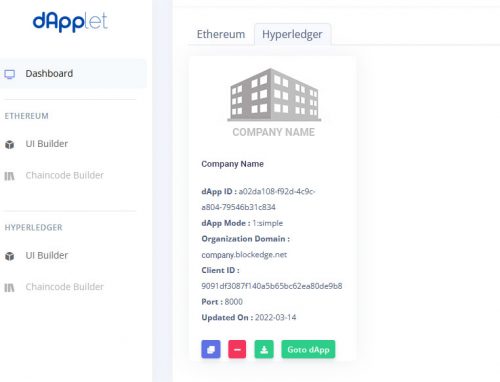The image size is (500, 382).
Task: Click the Dashboard monitor icon
Action: click(x=10, y=74)
